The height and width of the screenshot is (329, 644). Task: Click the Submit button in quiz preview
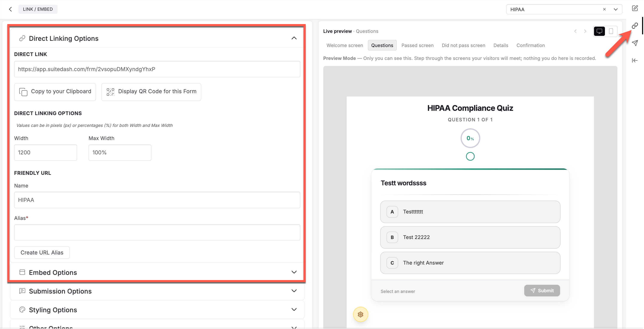pyautogui.click(x=542, y=291)
